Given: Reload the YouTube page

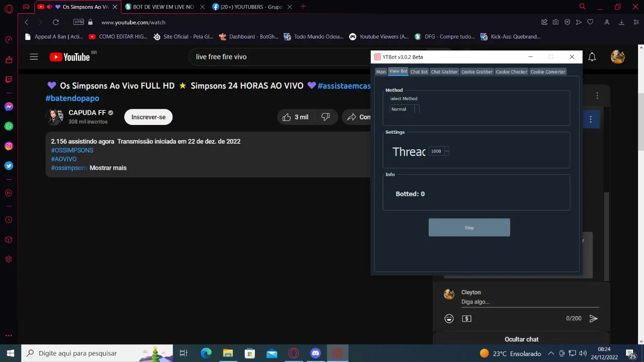Looking at the screenshot, I should [56, 22].
